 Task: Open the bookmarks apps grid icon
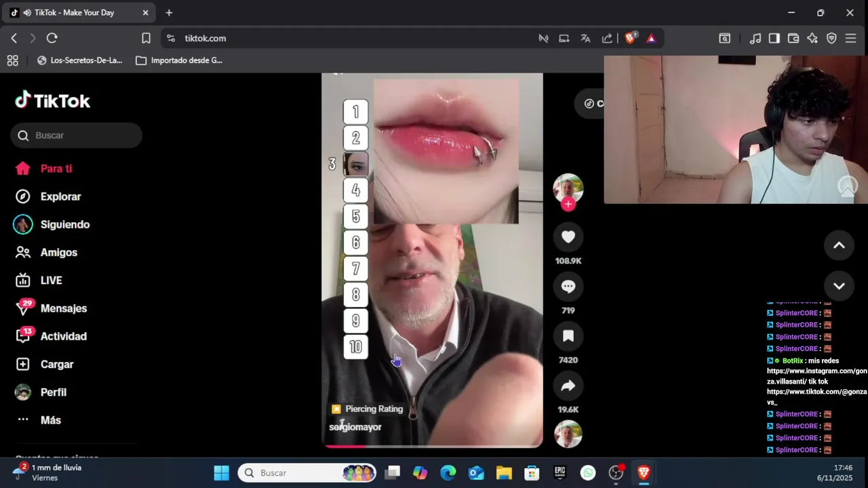12,60
